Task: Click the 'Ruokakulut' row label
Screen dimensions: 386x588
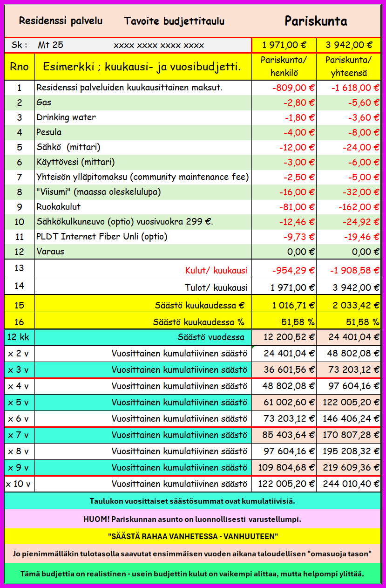Action: 59,207
